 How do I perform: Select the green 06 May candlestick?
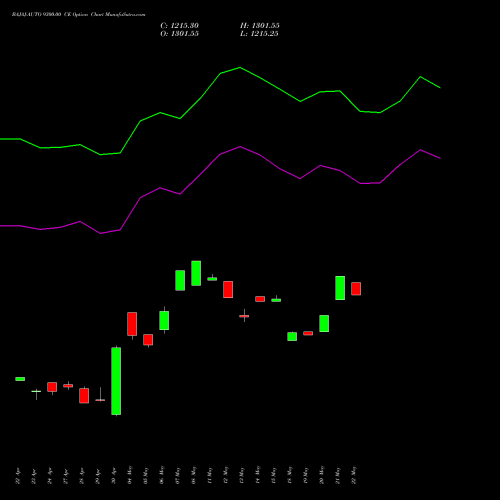164,320
